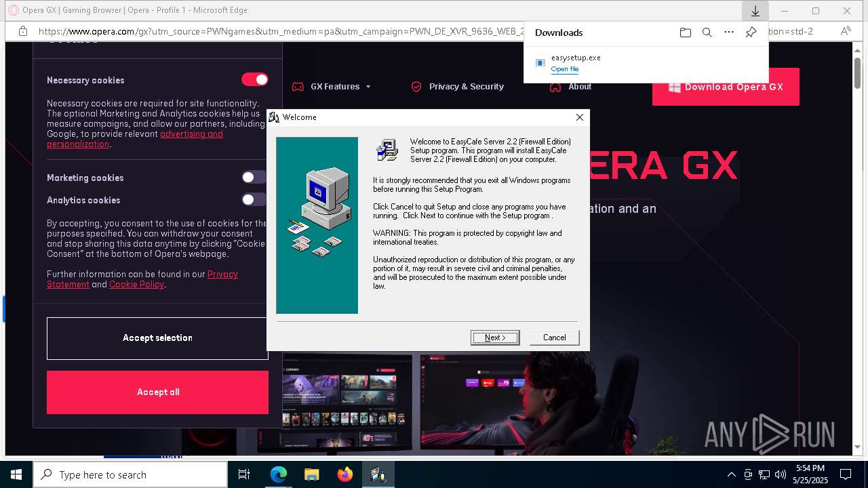
Task: Close the Welcome setup dialog
Action: point(580,117)
